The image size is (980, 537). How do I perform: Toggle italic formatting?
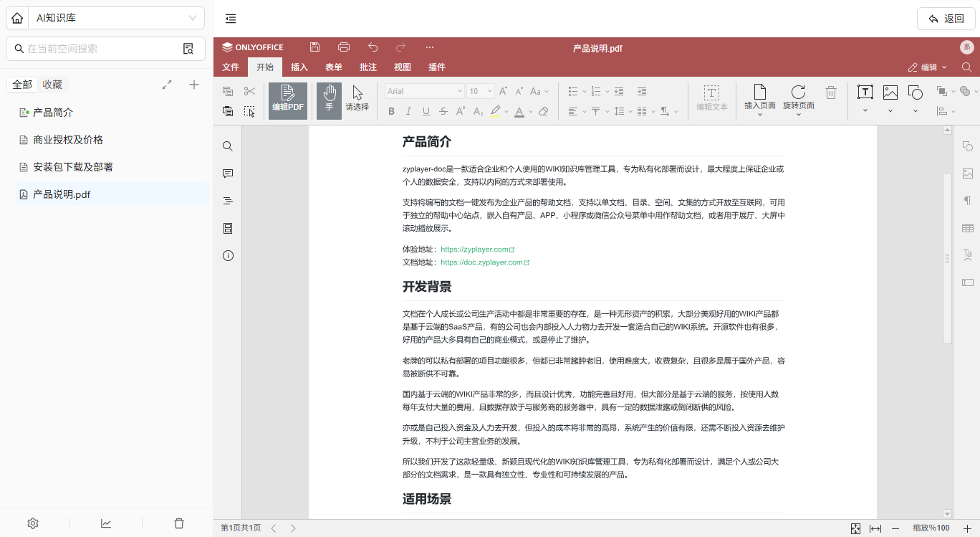tap(408, 111)
